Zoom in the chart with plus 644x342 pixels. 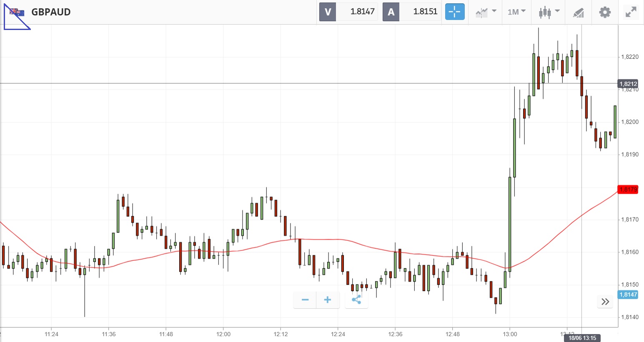tap(328, 300)
